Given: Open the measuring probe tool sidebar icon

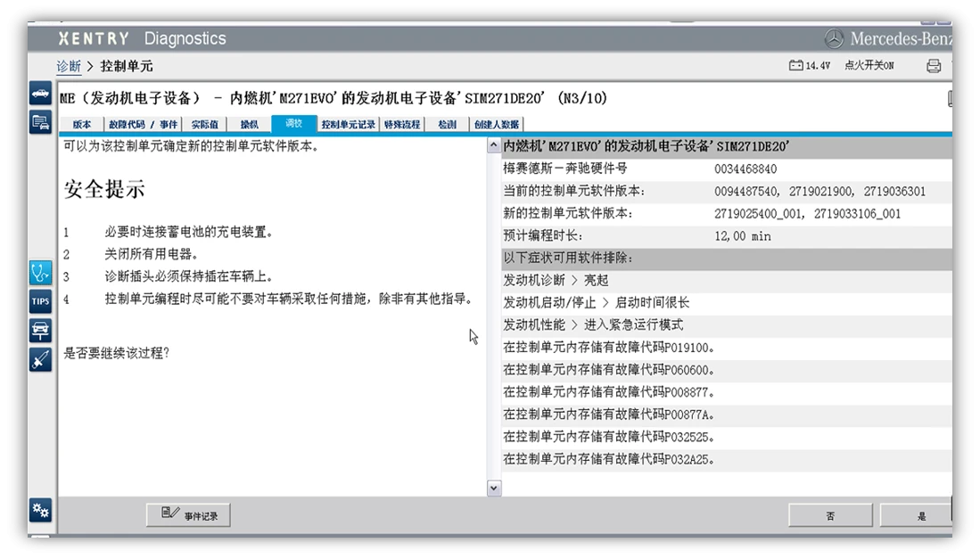Looking at the screenshot, I should click(x=41, y=360).
